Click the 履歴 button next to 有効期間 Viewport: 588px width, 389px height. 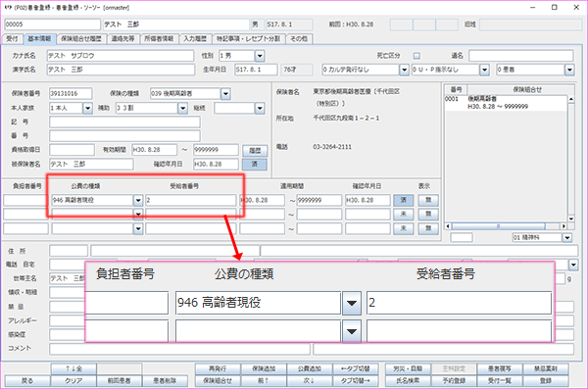tap(255, 151)
